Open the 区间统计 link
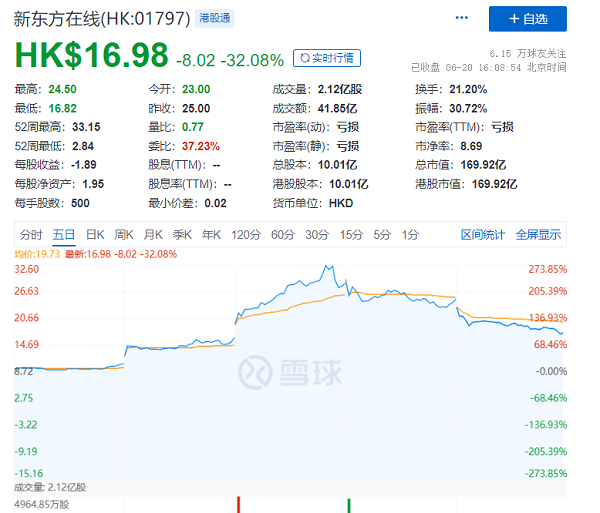Viewport: 600px width, 513px height. click(x=483, y=235)
